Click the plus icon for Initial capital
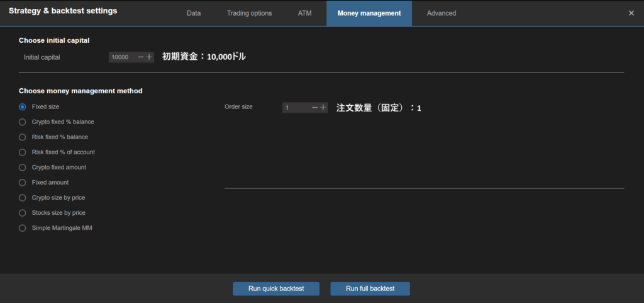The height and width of the screenshot is (303, 644). 149,57
